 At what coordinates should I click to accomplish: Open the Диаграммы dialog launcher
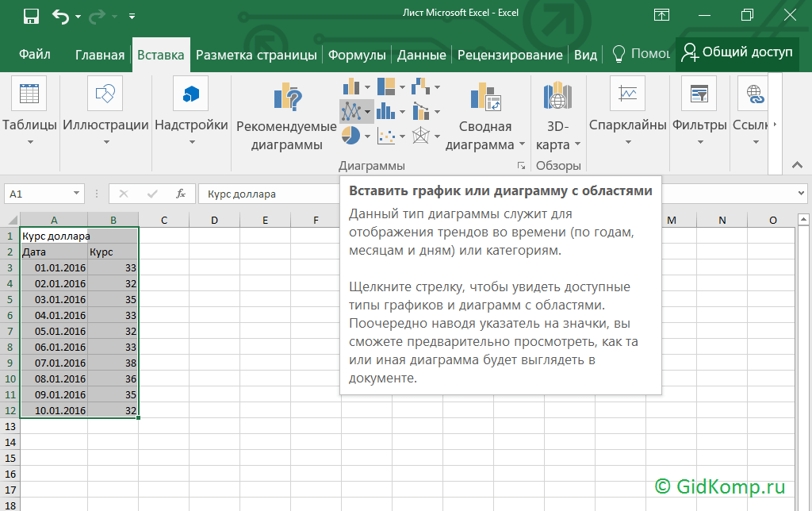521,166
